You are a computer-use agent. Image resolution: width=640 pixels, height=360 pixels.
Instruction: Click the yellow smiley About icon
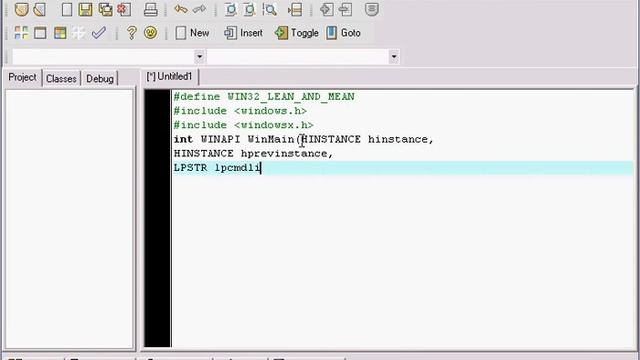click(x=151, y=33)
